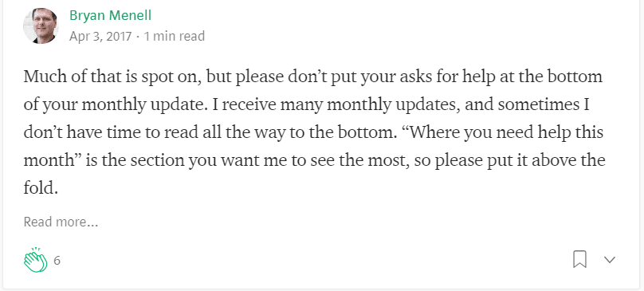The width and height of the screenshot is (644, 291).
Task: Click the phrase 'please put it above the'
Action: (x=520, y=161)
